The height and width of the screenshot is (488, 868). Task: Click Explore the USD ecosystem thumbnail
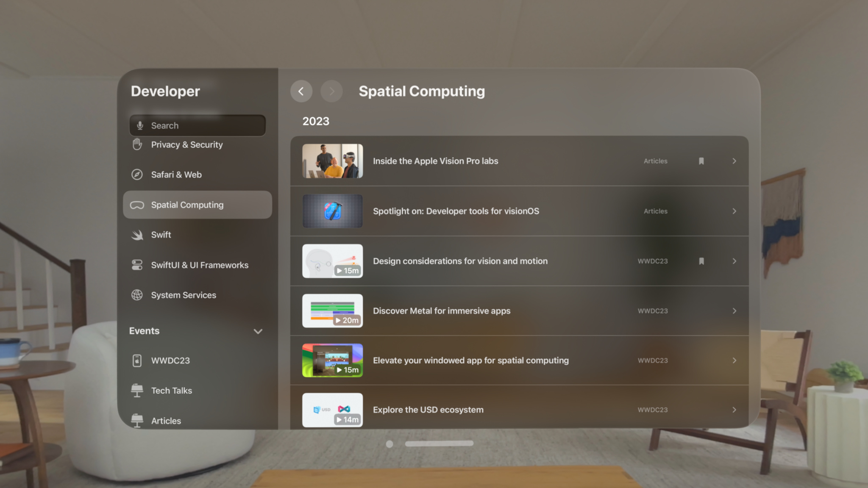pos(332,409)
